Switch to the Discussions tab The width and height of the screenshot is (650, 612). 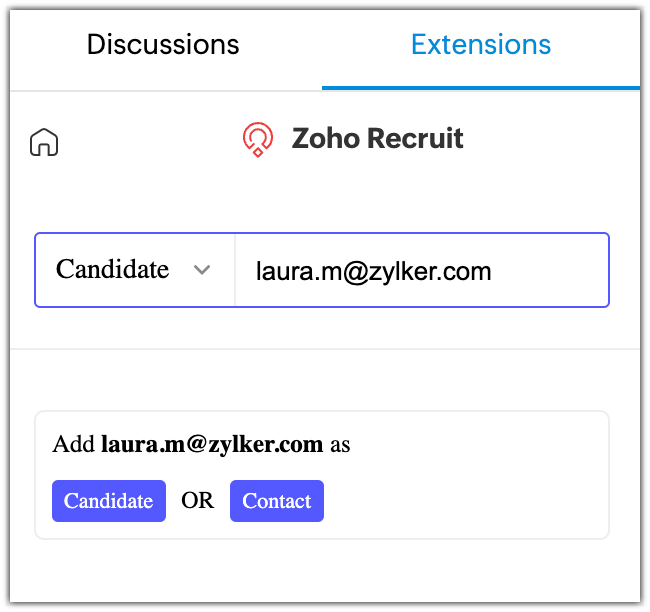pyautogui.click(x=163, y=45)
